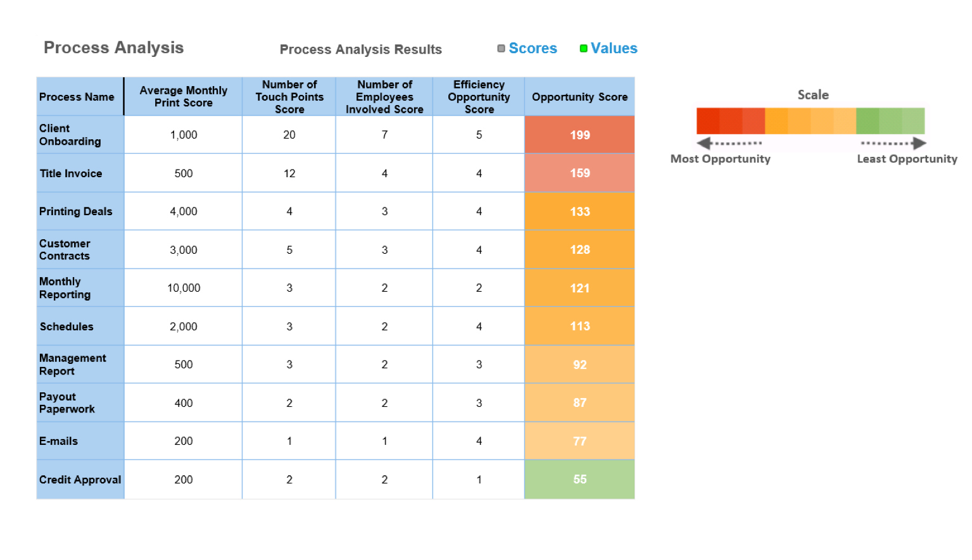Image resolution: width=972 pixels, height=560 pixels.
Task: Switch to the Values view
Action: coord(614,49)
